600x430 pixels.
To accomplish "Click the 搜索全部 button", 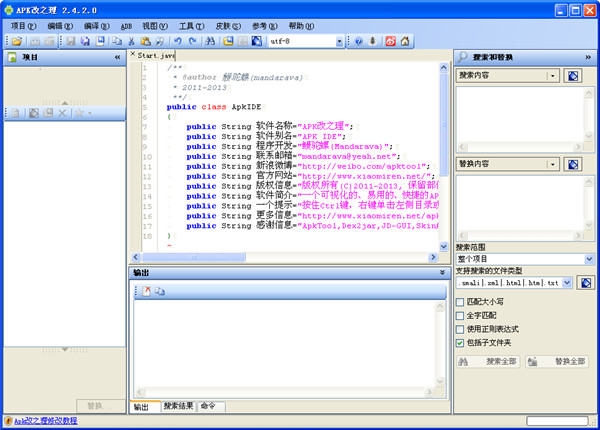I will tap(488, 361).
